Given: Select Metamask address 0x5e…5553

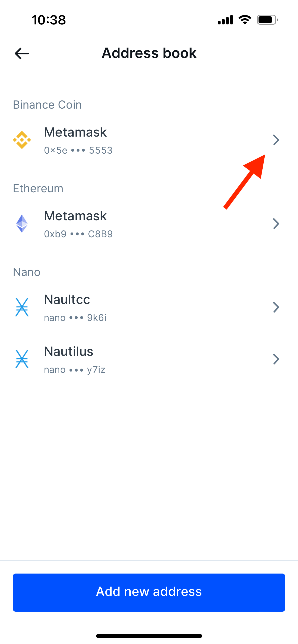Looking at the screenshot, I should (149, 140).
